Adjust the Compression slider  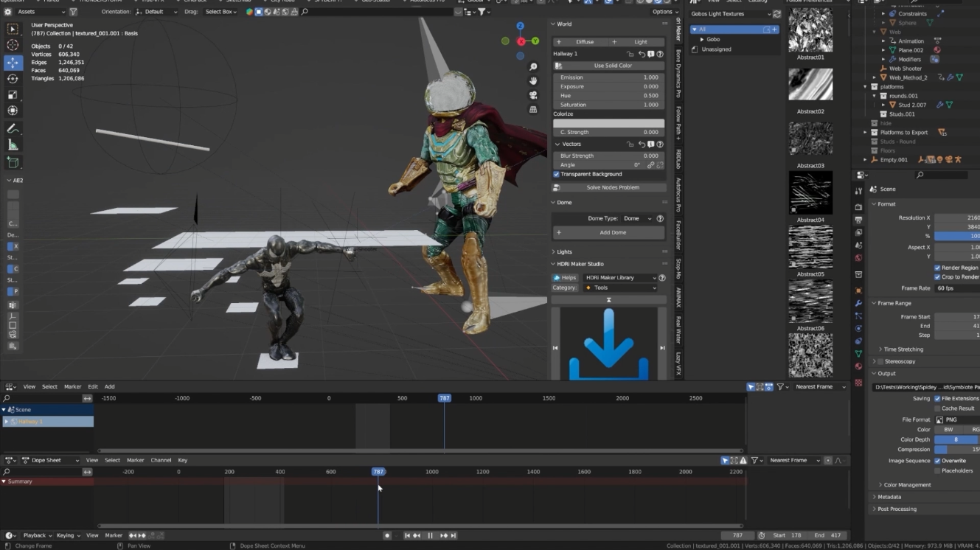pyautogui.click(x=956, y=449)
